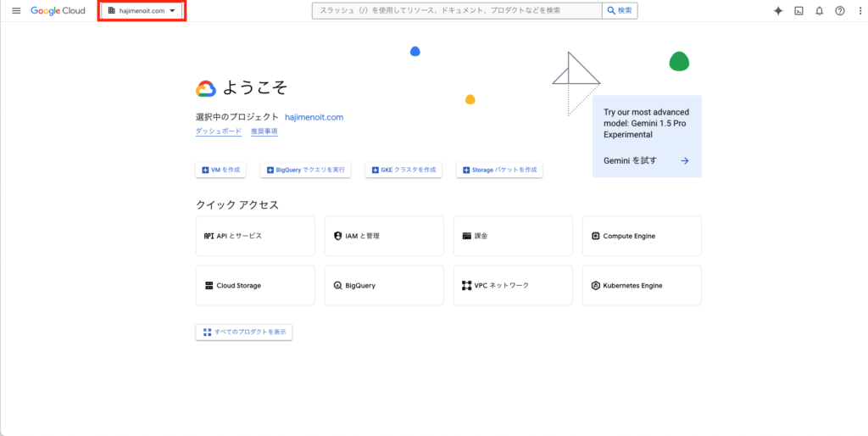Click the network icon on VPC card
Viewport: 868px width, 436px height.
[x=467, y=286]
